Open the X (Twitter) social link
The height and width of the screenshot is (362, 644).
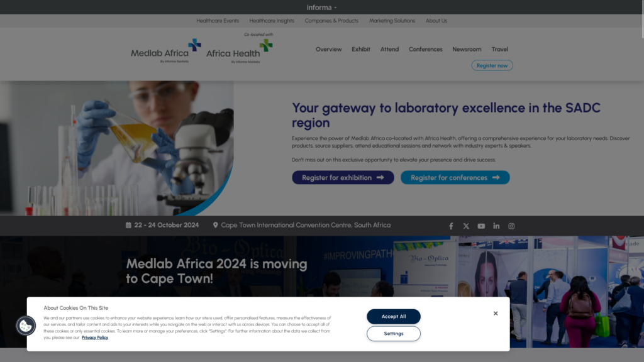[466, 226]
